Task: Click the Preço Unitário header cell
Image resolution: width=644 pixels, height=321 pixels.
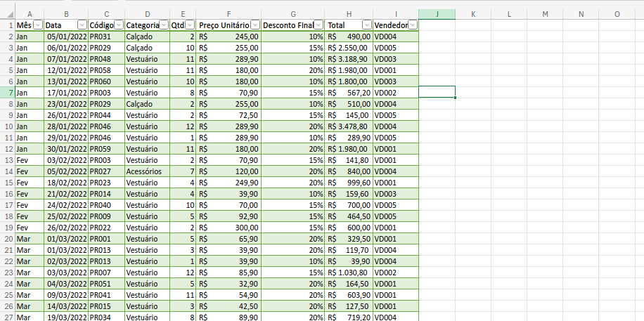Action: (228, 25)
